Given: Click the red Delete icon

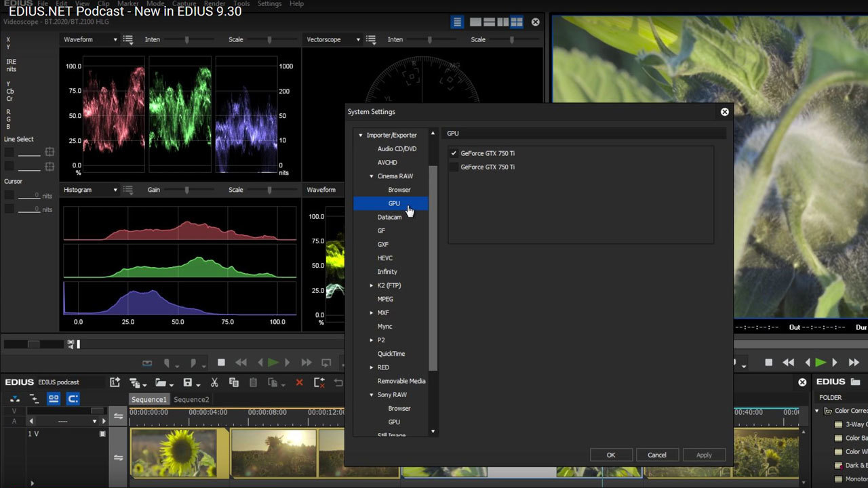Looking at the screenshot, I should (299, 382).
